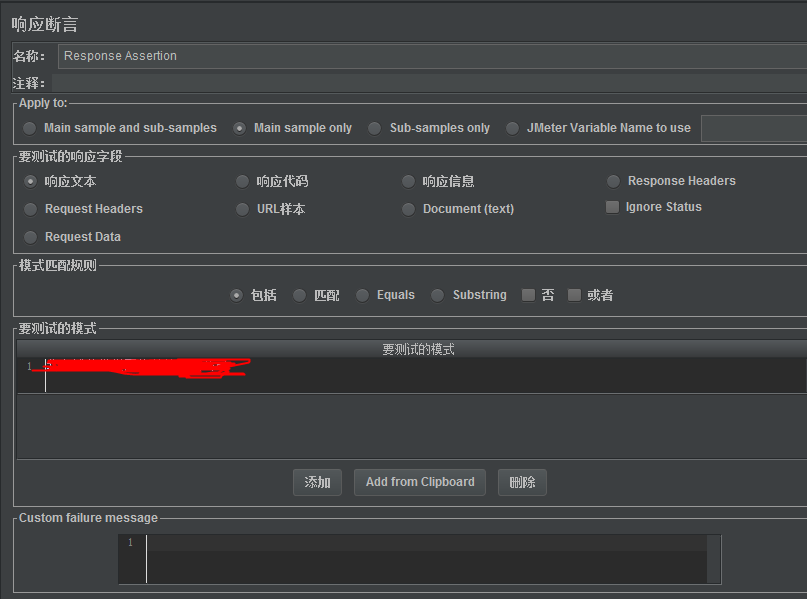Click the 响应断言 panel title
Screen dimensions: 807x599
click(x=45, y=24)
